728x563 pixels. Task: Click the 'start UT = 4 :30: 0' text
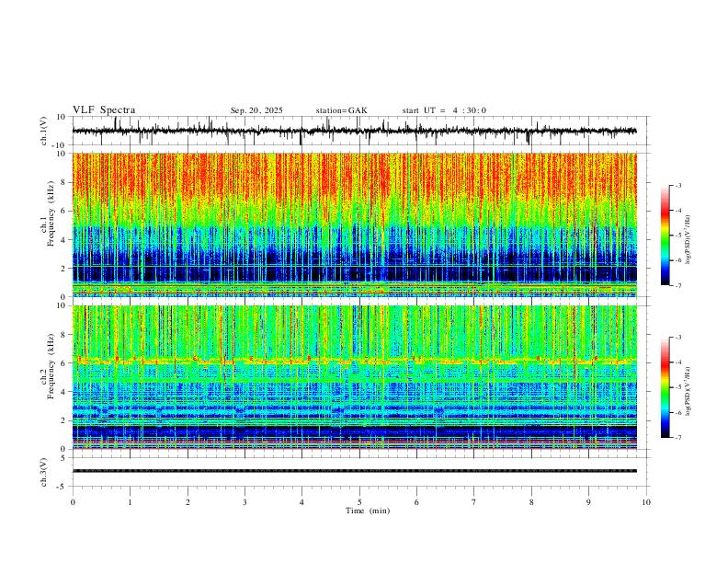(x=444, y=110)
